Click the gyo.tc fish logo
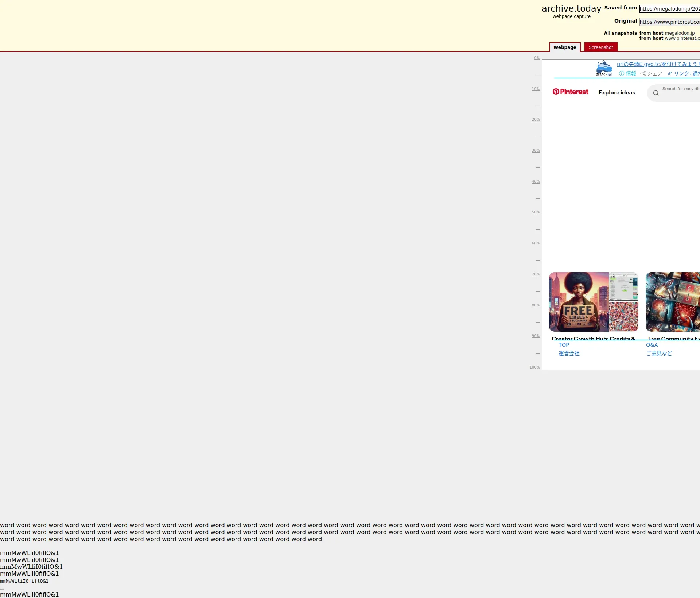Image resolution: width=700 pixels, height=598 pixels. 604,68
